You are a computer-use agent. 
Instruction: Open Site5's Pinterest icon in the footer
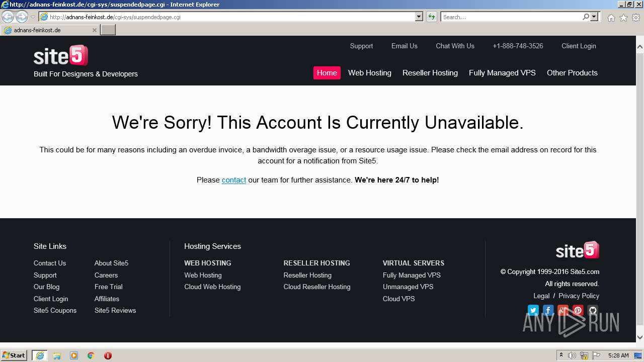pos(578,310)
